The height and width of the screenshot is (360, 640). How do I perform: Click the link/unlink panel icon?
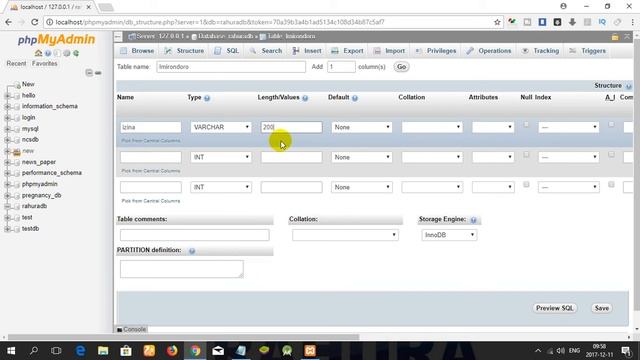(x=98, y=73)
